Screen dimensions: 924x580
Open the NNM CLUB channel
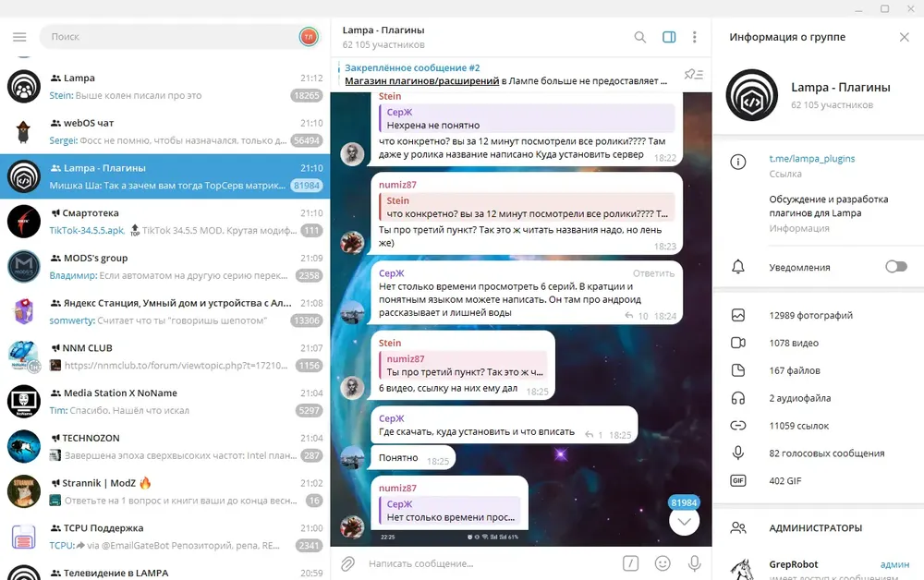165,356
